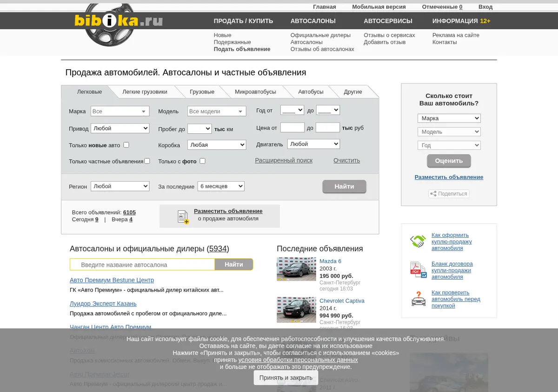Image resolution: width=558 pixels, height=392 pixels.
Task: Open the Регион region dropdown
Action: [x=120, y=186]
